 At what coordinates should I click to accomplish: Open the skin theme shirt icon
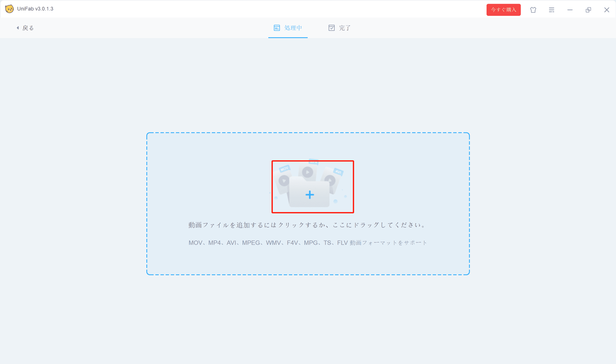coord(533,10)
